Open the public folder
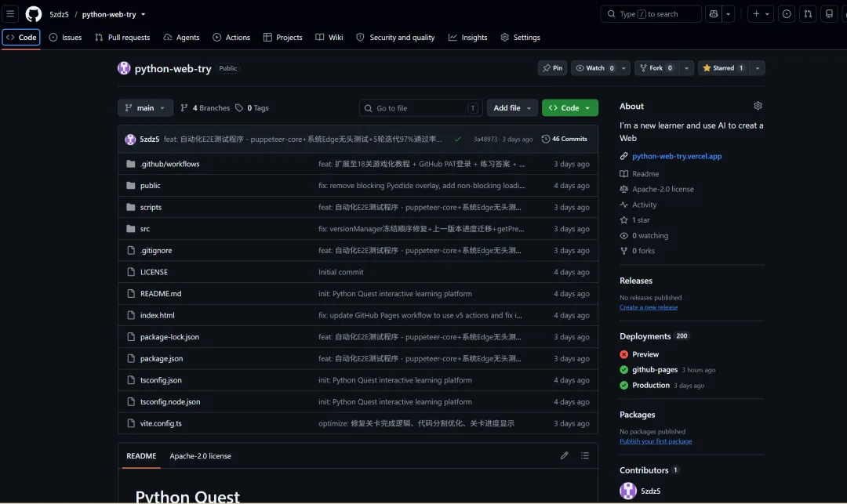847x504 pixels. [x=150, y=186]
